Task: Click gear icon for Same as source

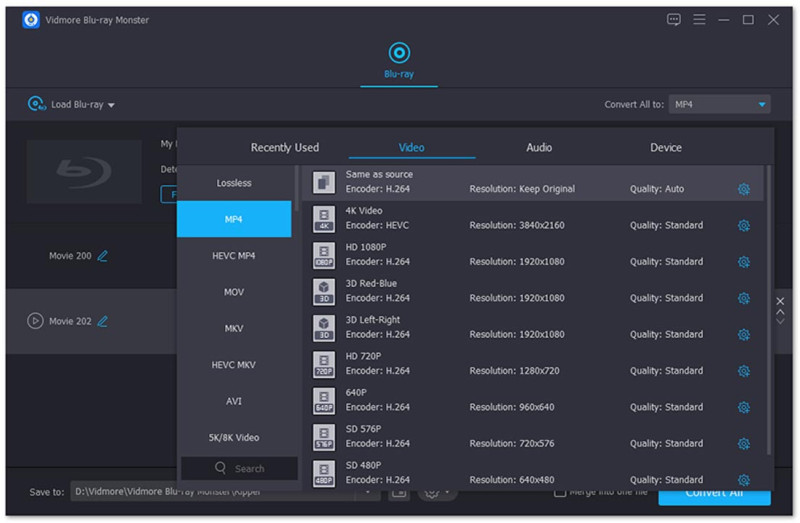Action: (x=743, y=189)
